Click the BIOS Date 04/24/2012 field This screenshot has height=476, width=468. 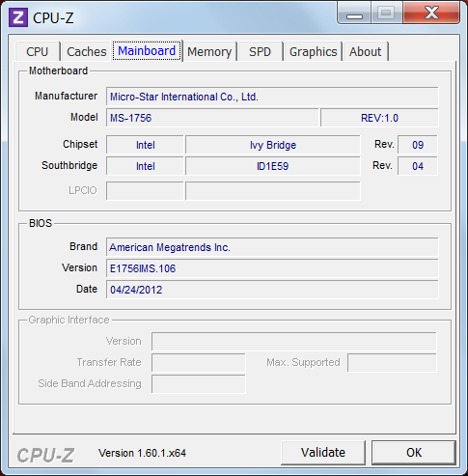point(272,290)
